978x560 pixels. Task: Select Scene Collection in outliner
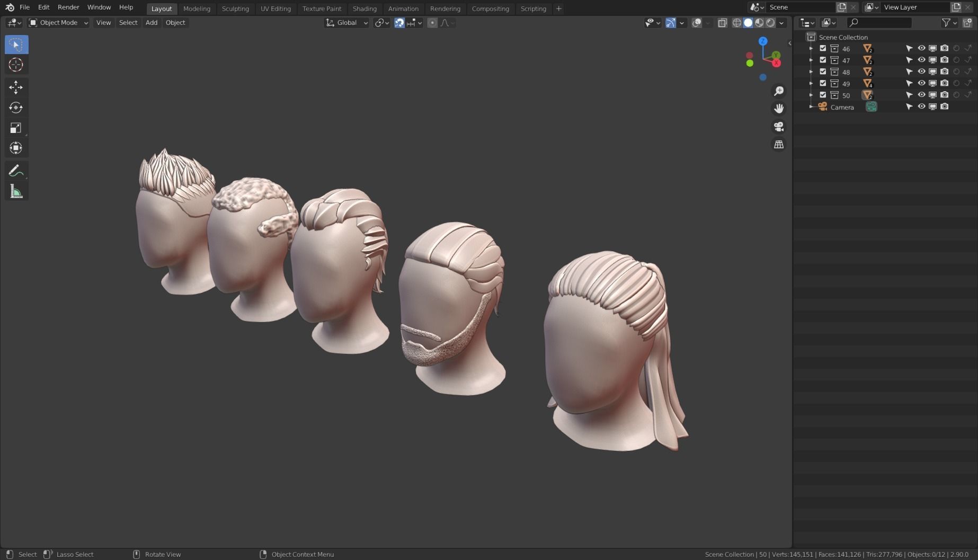(x=843, y=37)
